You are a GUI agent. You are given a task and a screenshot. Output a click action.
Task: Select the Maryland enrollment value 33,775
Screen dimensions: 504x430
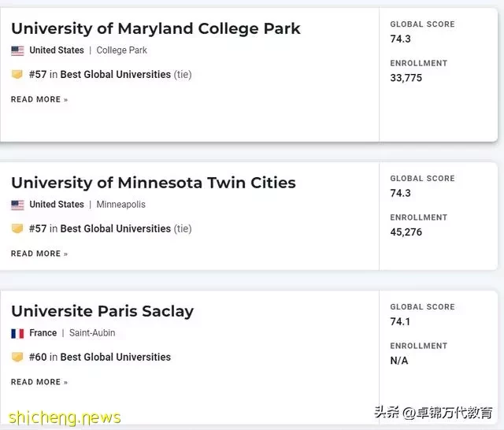(406, 78)
